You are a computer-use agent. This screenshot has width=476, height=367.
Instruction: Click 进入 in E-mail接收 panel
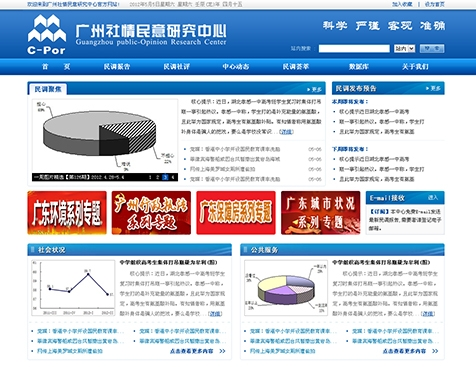pyautogui.click(x=433, y=198)
